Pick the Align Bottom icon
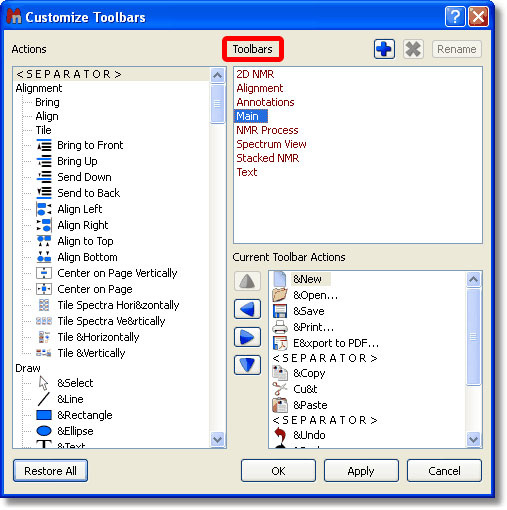 tap(44, 257)
